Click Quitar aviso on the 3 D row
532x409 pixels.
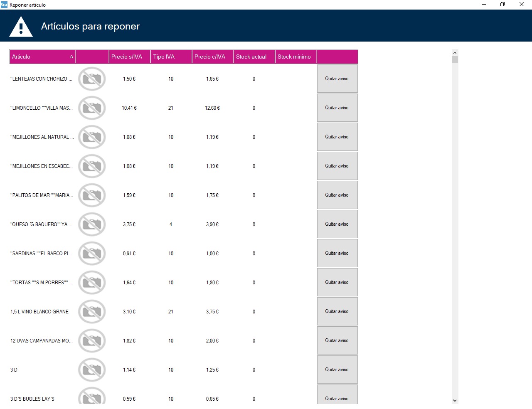point(337,370)
